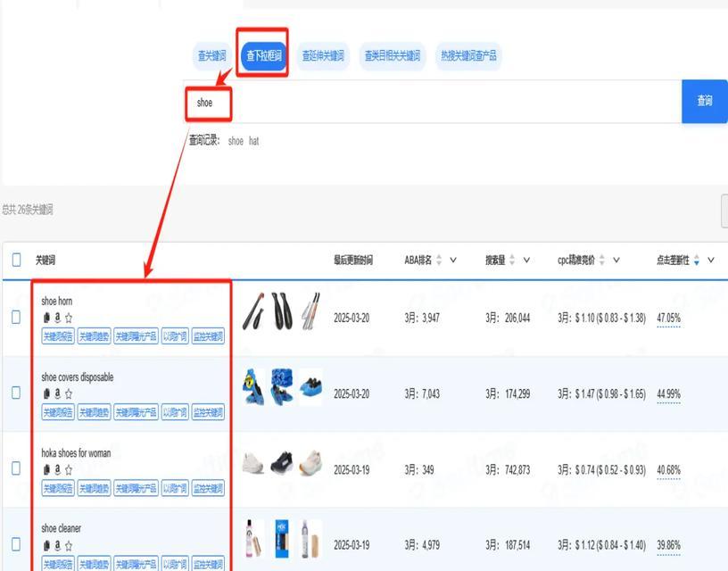Click the search volume '3月: 742,873' cell
Screen dimensions: 728x571
click(x=508, y=470)
